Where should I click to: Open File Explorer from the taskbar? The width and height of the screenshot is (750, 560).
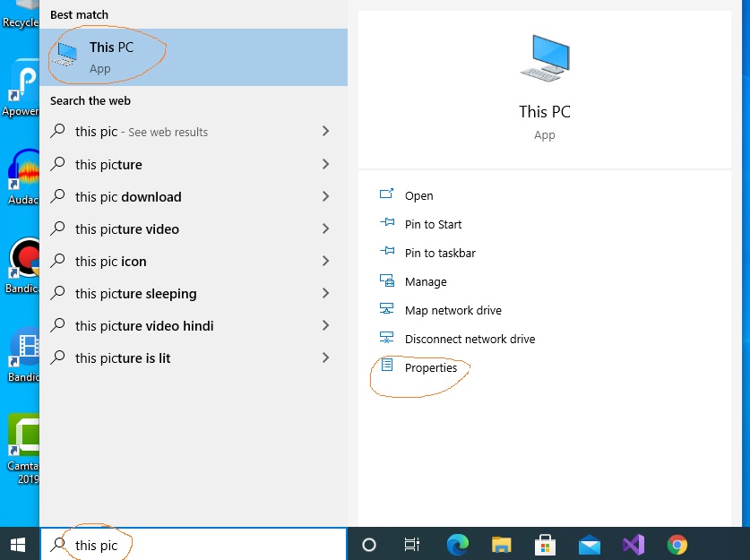pos(501,544)
